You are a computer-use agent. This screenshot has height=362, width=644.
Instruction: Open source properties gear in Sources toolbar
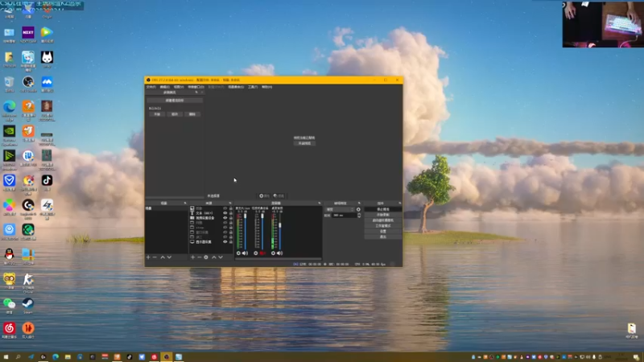coord(206,257)
